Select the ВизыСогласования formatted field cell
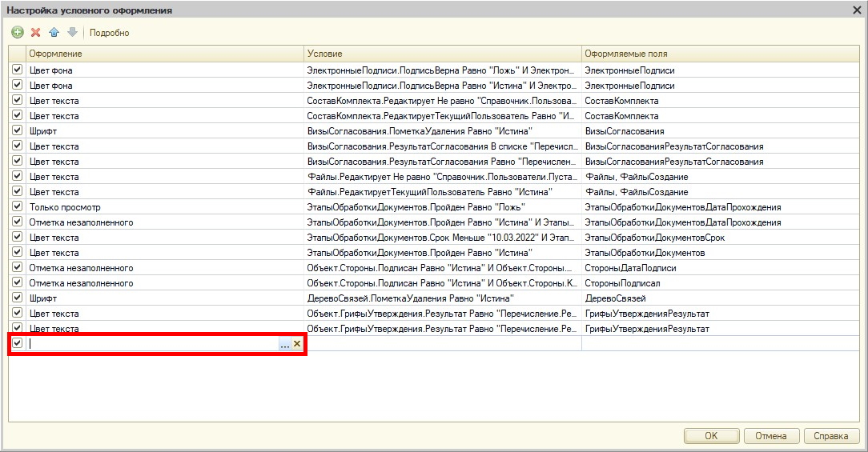 [x=721, y=131]
